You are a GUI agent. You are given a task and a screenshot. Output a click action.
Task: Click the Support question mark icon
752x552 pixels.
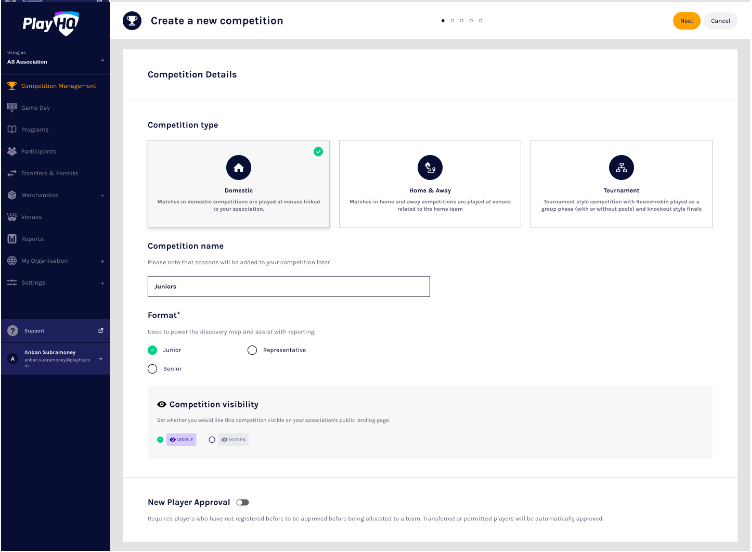13,331
